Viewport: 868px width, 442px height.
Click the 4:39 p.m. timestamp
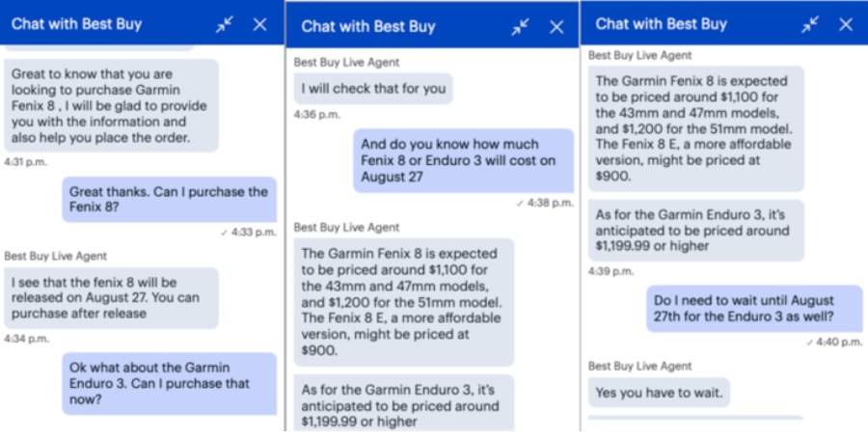[x=611, y=272]
